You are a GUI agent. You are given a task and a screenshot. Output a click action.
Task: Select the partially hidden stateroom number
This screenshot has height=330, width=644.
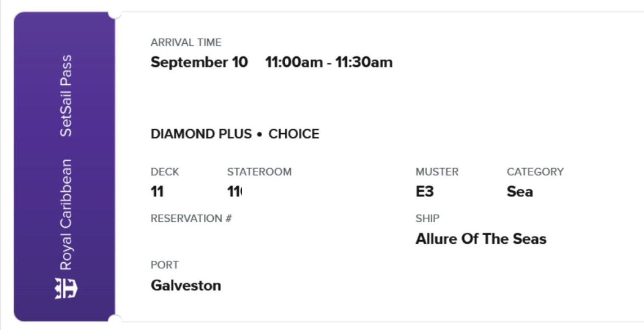pyautogui.click(x=235, y=191)
